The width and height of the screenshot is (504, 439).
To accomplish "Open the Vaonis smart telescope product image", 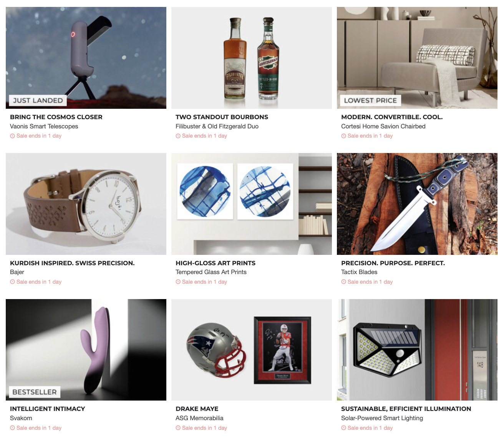I will [86, 58].
